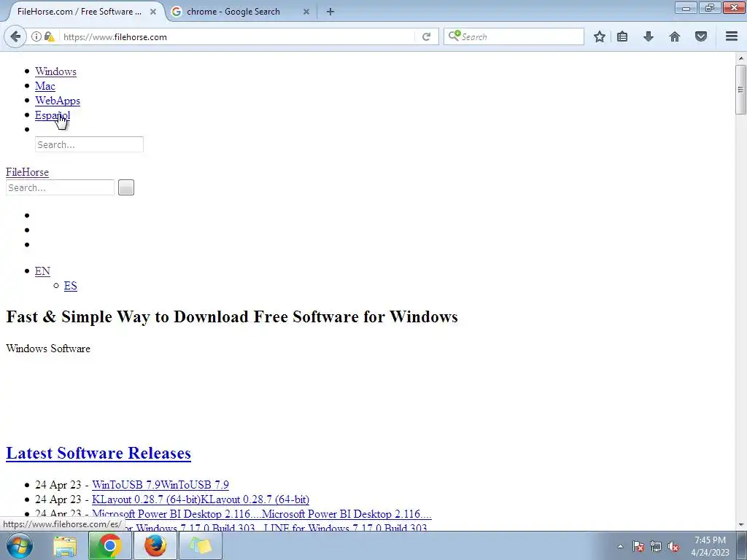Screen dimensions: 747x560
Task: Click the Show desktop strip
Action: [x=742, y=545]
